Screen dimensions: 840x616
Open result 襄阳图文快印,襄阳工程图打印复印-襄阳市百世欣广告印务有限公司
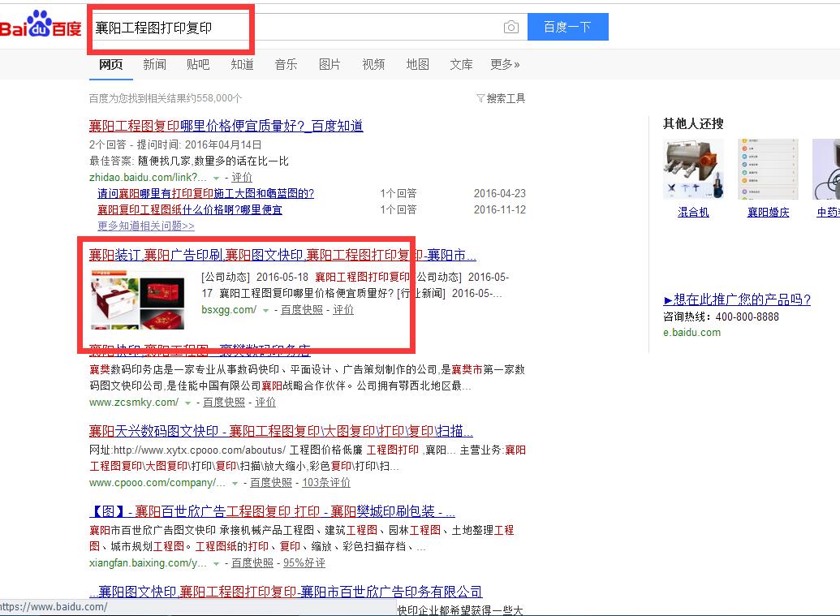coord(286,592)
